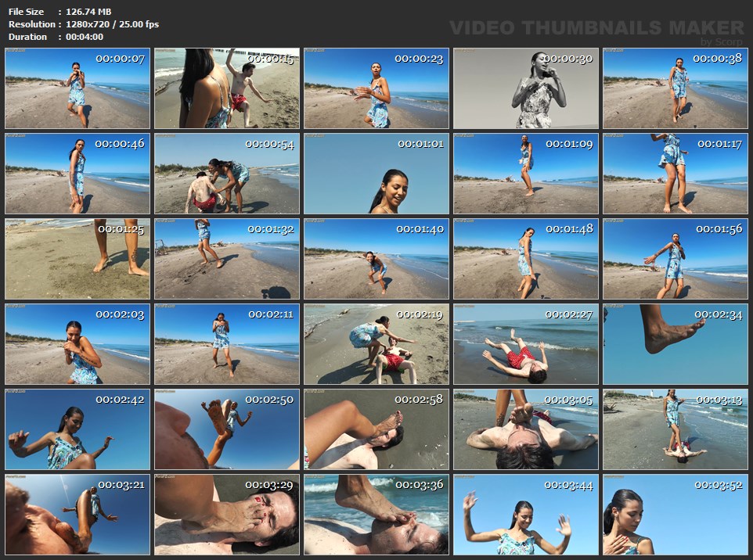Open the thumbnail at 00:03:05

pos(526,429)
